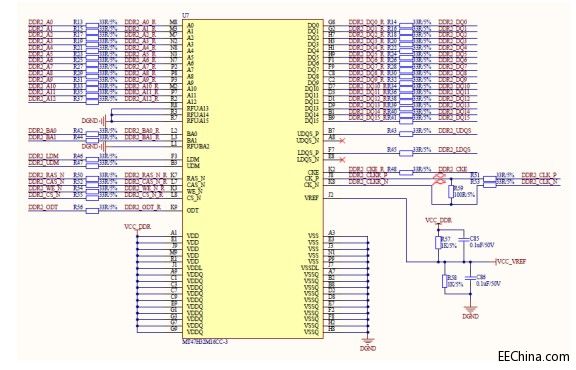Click the VCC_VREF net label
The image size is (576, 370).
511,262
